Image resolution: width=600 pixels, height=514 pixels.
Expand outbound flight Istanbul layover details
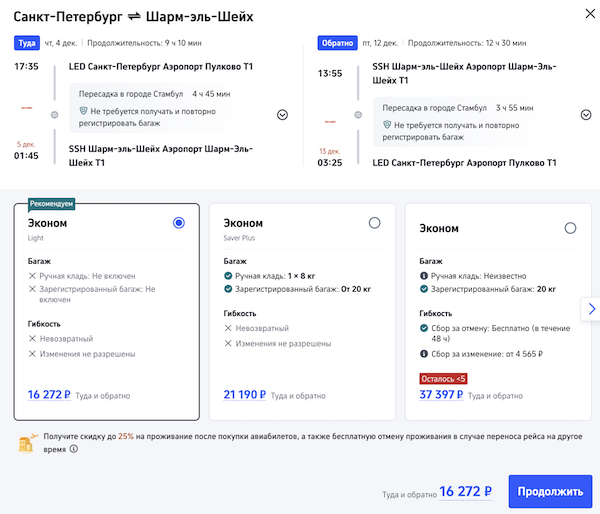pyautogui.click(x=282, y=114)
